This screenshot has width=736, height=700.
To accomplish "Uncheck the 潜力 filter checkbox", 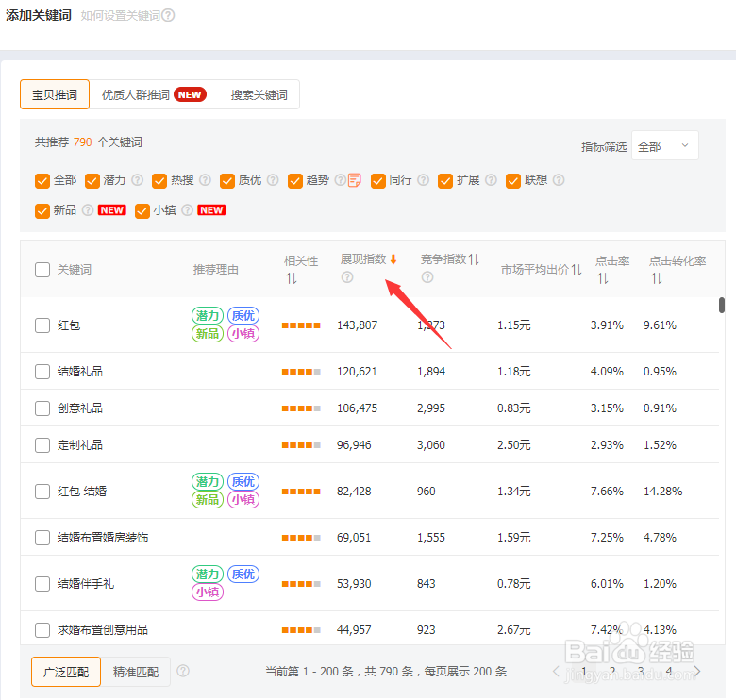I will click(x=92, y=180).
